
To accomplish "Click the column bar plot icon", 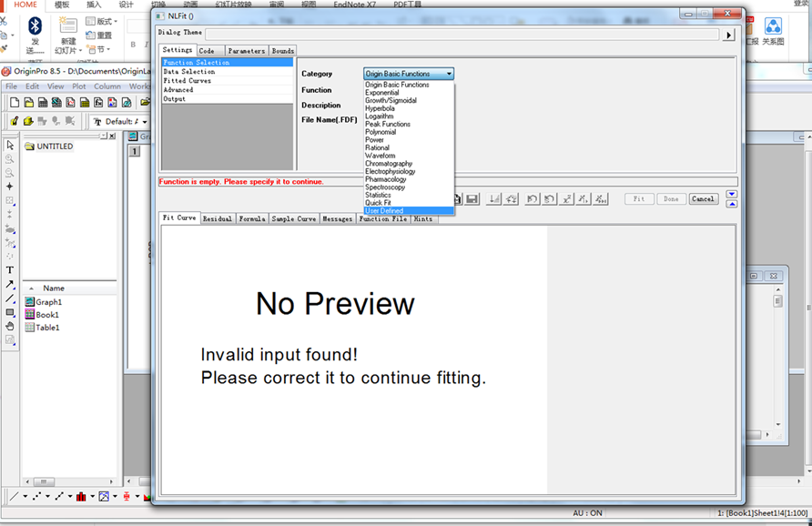I will (x=81, y=497).
